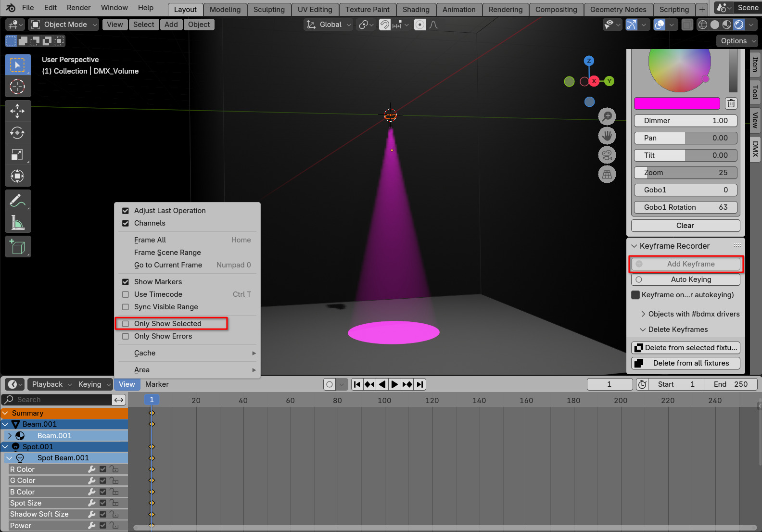Click the pan hand viewport icon
This screenshot has width=762, height=532.
[x=607, y=136]
